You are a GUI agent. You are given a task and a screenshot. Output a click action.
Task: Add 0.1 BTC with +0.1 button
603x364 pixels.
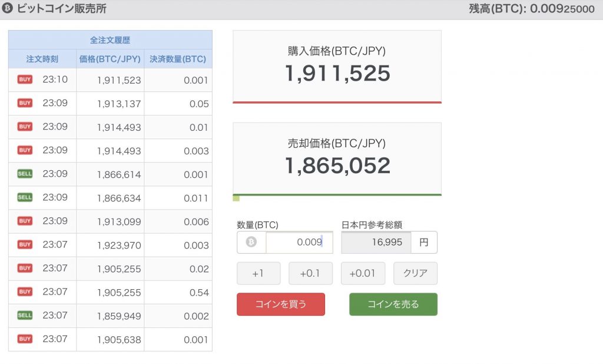tap(310, 273)
